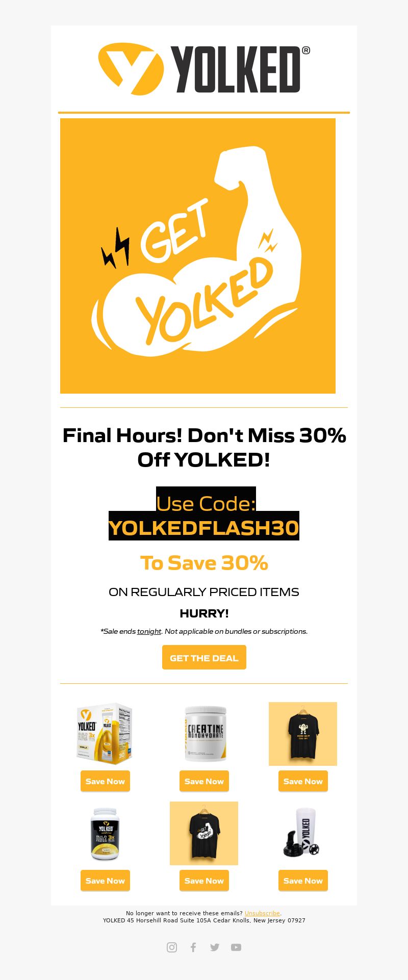Screen dimensions: 408x980
Task: Click Save Now under black protein jar
Action: [105, 881]
